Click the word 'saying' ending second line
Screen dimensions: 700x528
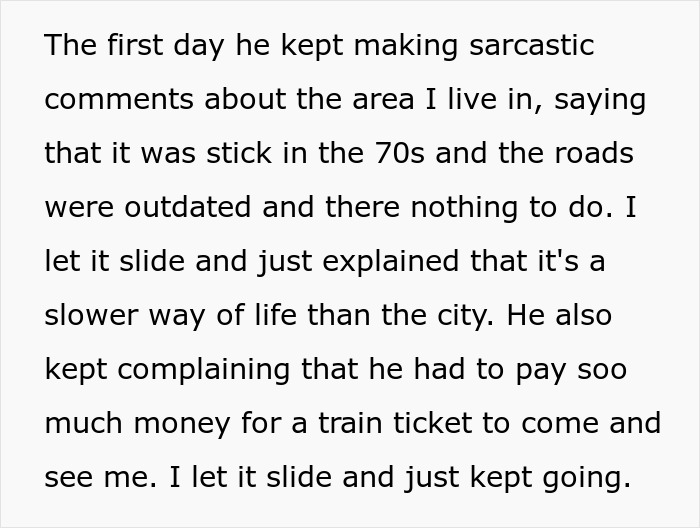pos(600,100)
